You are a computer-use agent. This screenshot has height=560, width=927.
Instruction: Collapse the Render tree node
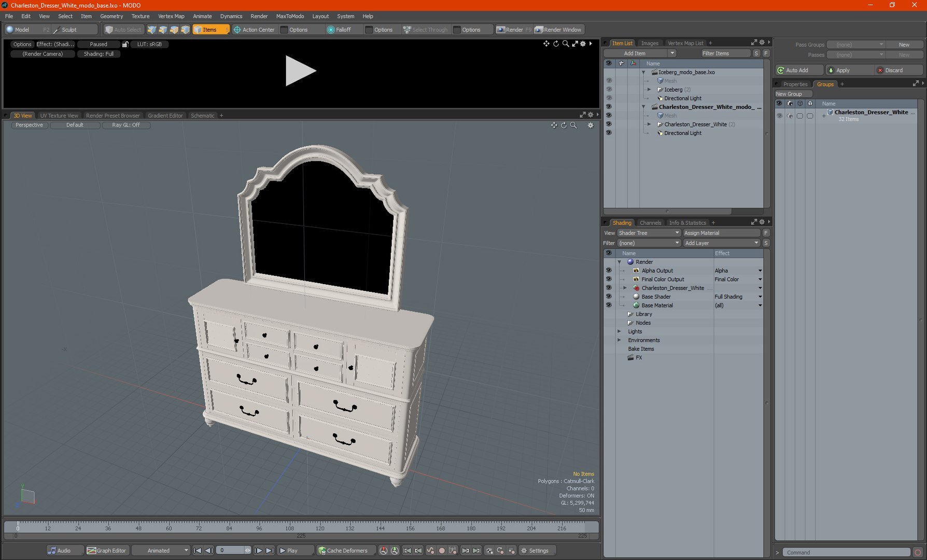point(620,262)
